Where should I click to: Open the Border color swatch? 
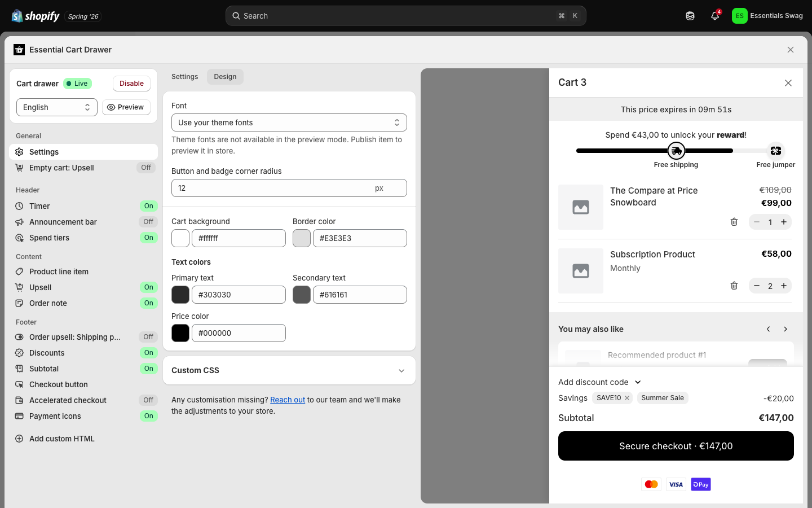(x=302, y=238)
